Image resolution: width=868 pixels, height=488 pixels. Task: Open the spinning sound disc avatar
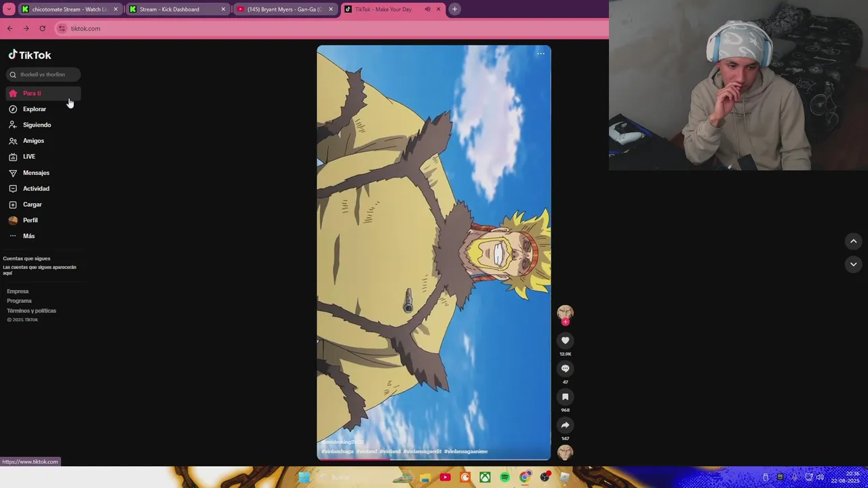565,452
